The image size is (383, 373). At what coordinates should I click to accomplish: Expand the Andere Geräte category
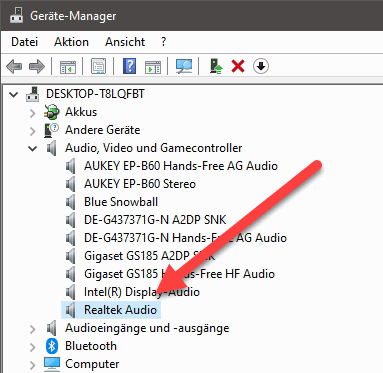[x=33, y=131]
